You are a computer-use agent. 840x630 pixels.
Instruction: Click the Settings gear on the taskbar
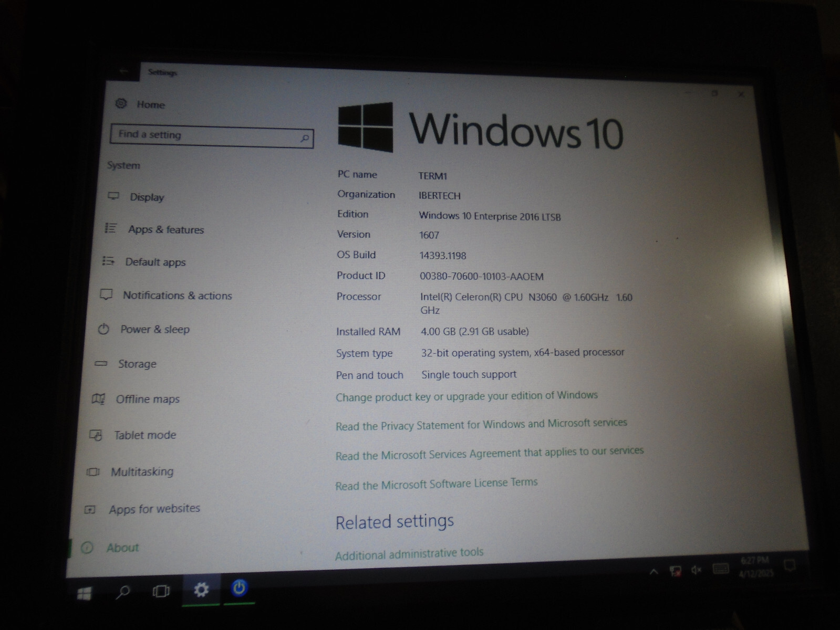[x=201, y=590]
